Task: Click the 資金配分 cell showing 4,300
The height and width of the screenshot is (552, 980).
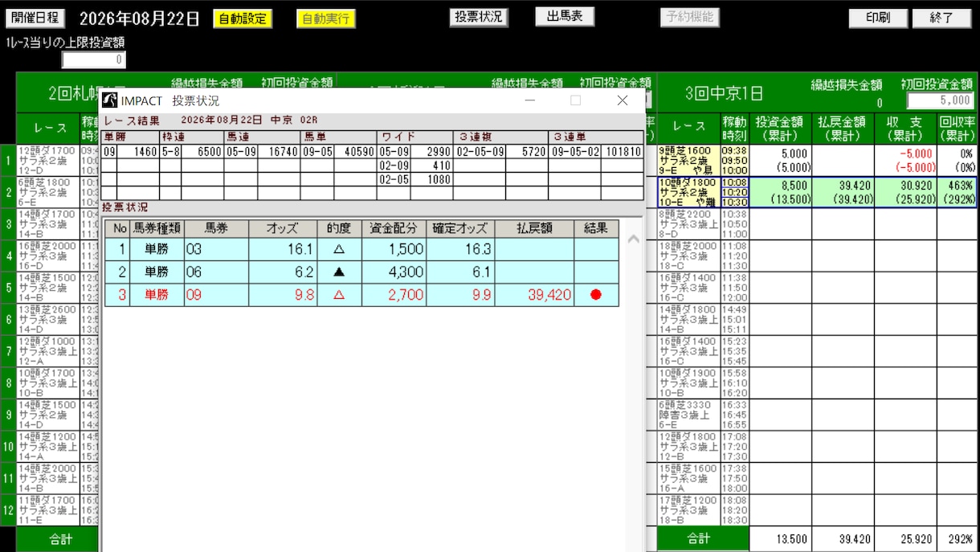Action: [x=394, y=272]
